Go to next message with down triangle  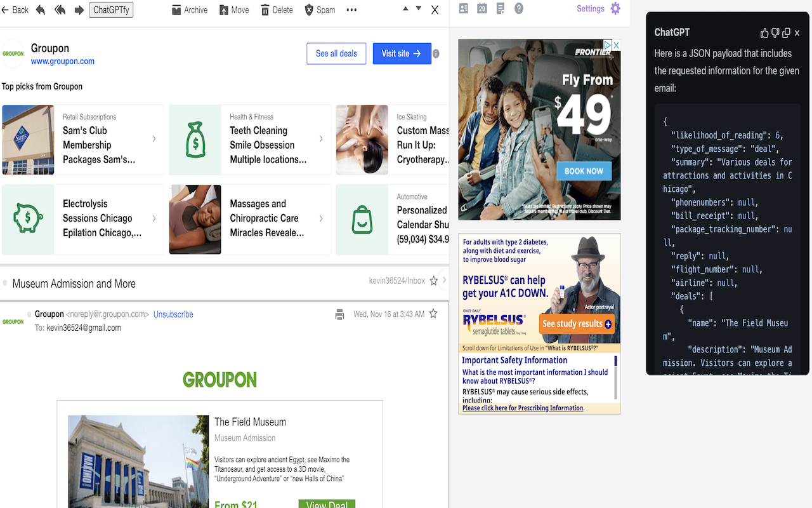[419, 9]
